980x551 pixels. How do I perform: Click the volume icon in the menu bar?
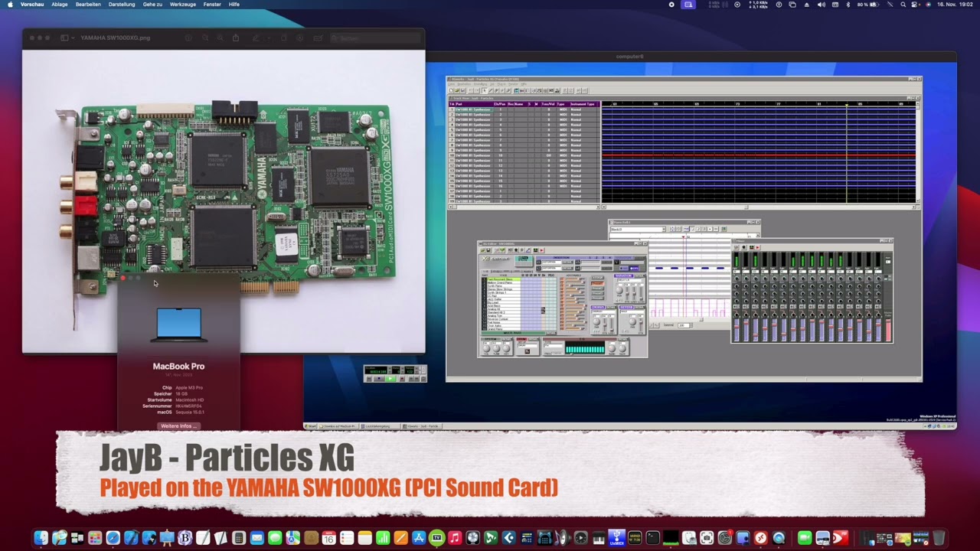click(x=822, y=5)
